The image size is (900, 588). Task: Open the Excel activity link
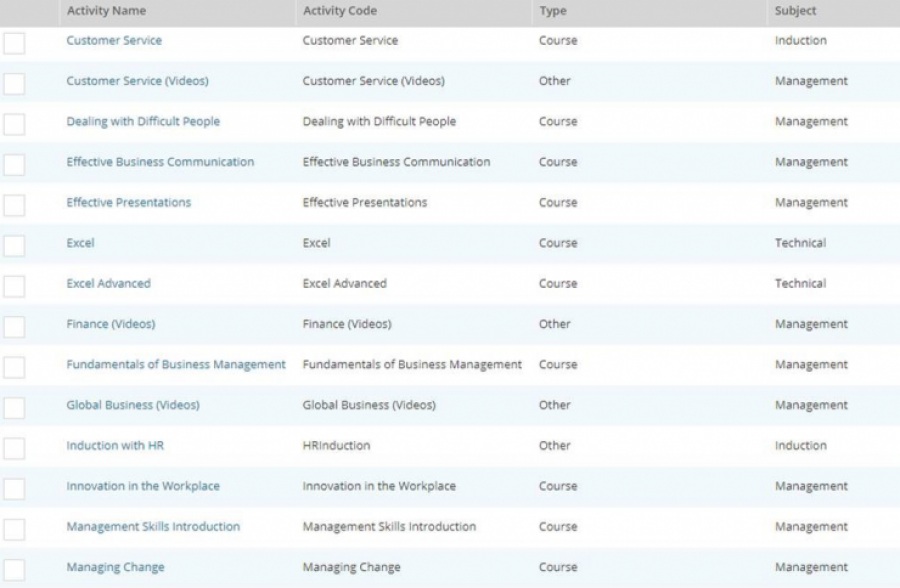click(x=80, y=243)
